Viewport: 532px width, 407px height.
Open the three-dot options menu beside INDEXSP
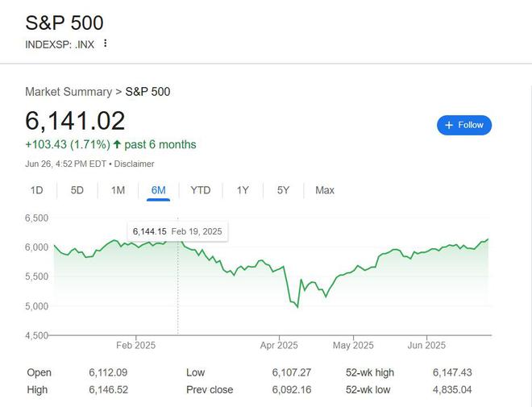point(106,44)
